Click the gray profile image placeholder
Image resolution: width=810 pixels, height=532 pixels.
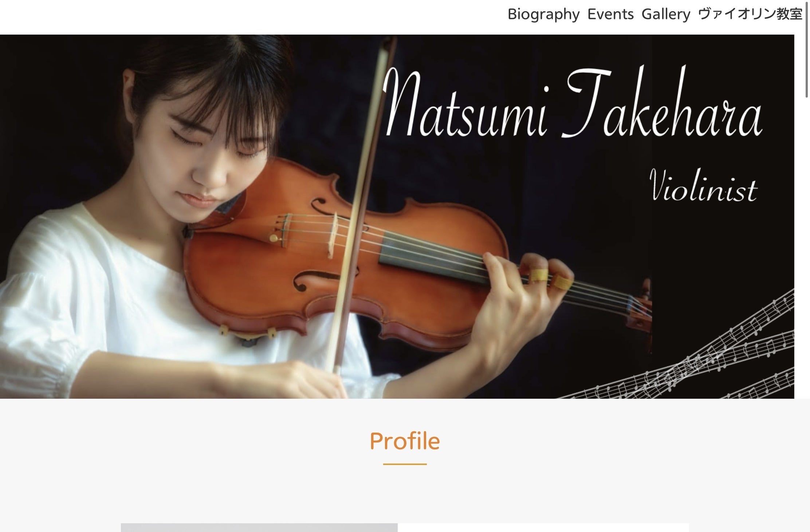click(x=259, y=528)
